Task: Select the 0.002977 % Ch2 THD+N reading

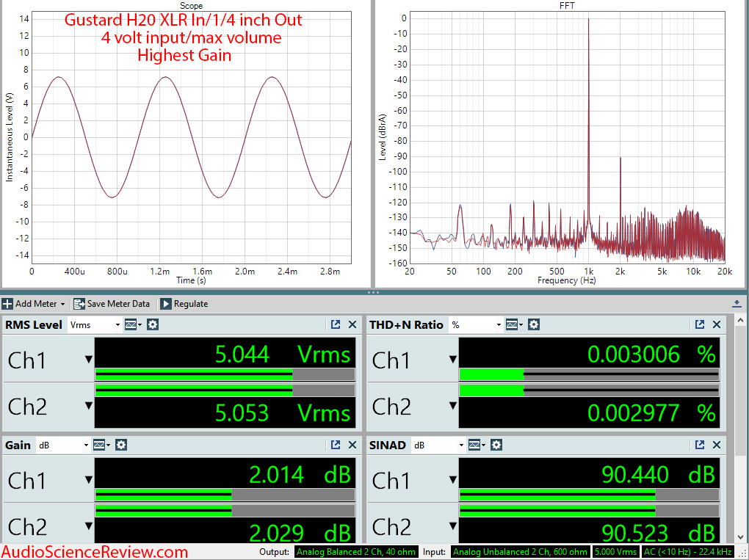Action: (651, 412)
